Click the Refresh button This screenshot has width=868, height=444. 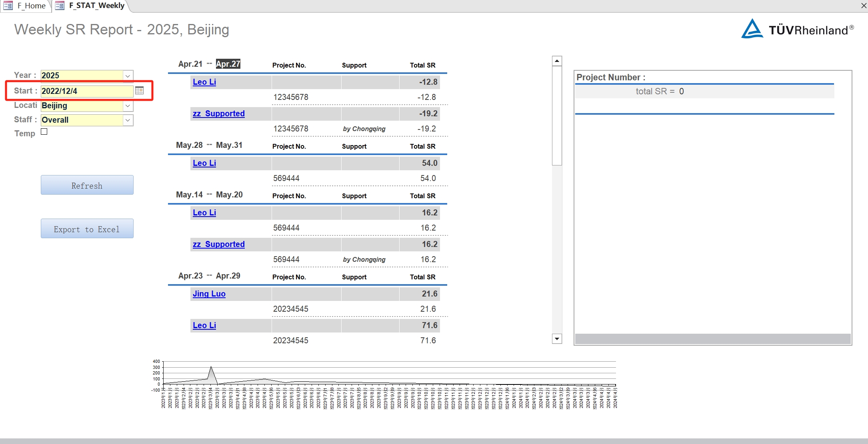pos(87,185)
